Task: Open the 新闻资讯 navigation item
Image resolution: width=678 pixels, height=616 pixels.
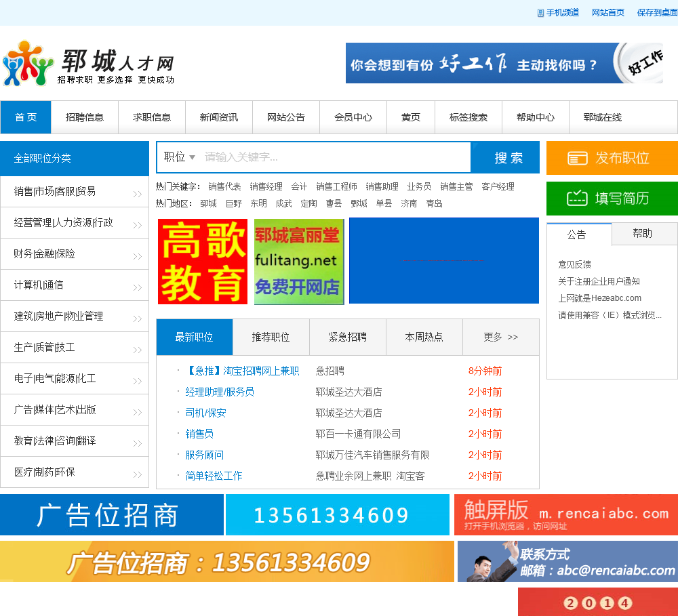Action: coord(219,117)
